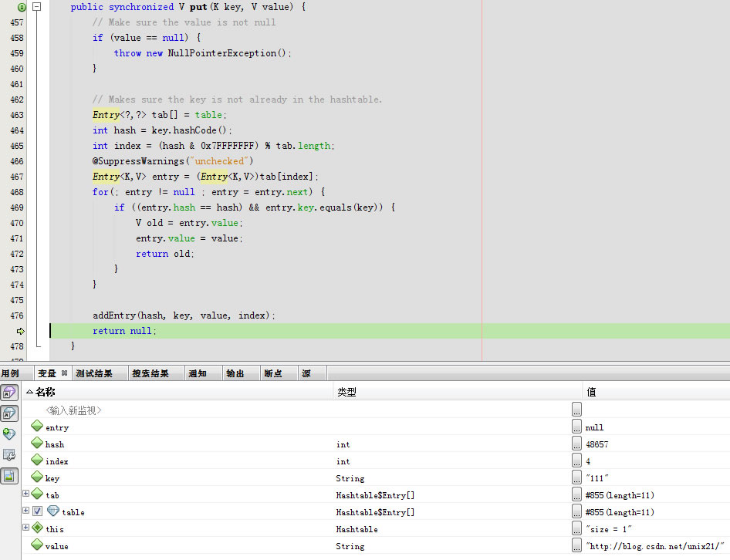Click the addEntry call on line 476

tap(184, 315)
